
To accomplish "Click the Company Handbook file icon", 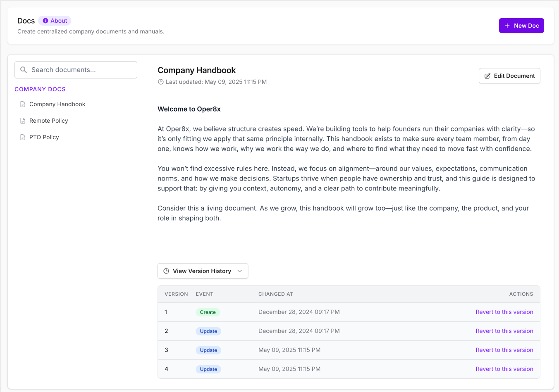I will pos(23,104).
